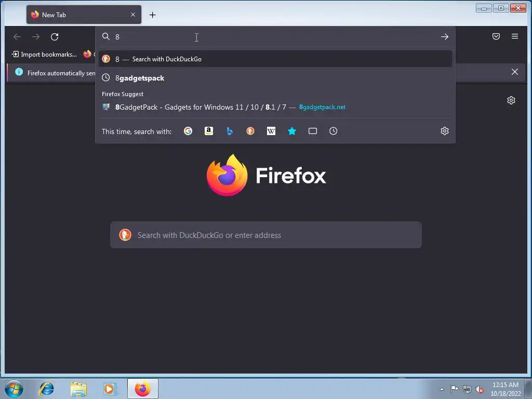The height and width of the screenshot is (399, 532).
Task: Open the Firefox hamburger menu
Action: point(515,36)
